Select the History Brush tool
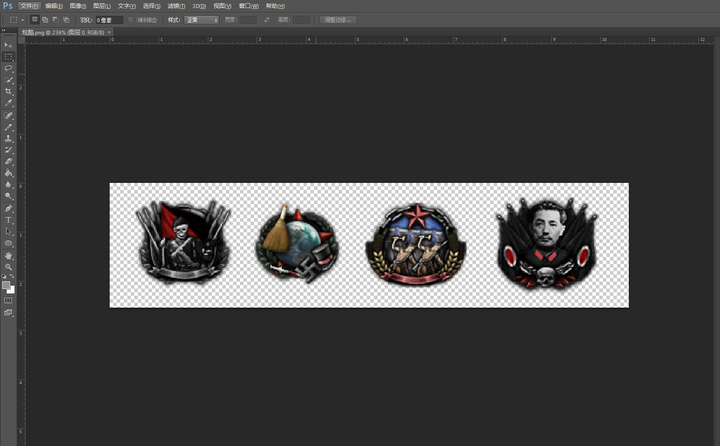720x446 pixels. click(8, 150)
